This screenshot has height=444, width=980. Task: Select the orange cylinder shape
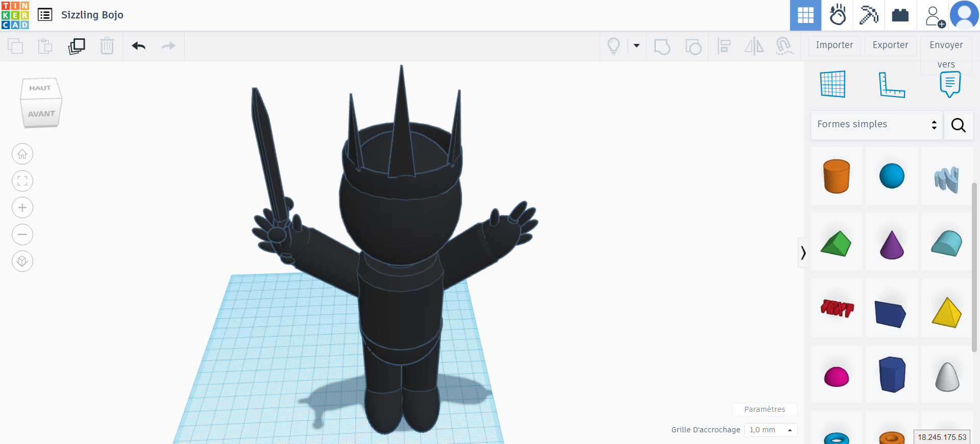836,176
